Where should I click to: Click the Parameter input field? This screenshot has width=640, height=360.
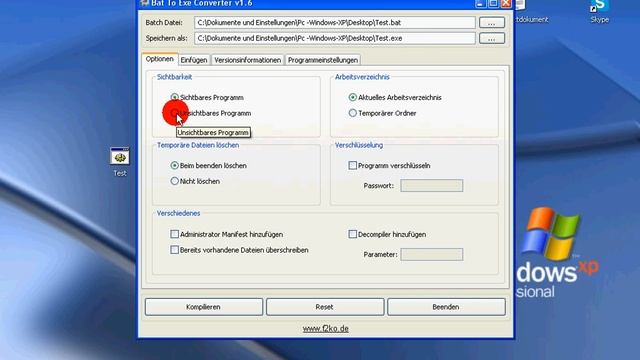431,254
